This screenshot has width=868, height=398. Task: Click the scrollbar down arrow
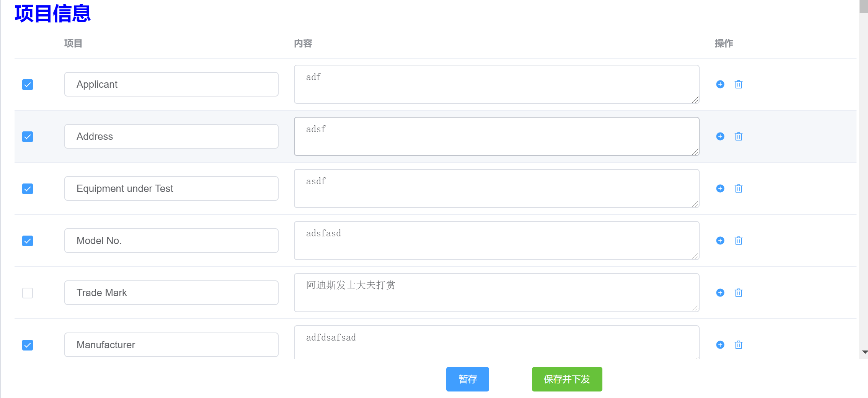click(865, 352)
